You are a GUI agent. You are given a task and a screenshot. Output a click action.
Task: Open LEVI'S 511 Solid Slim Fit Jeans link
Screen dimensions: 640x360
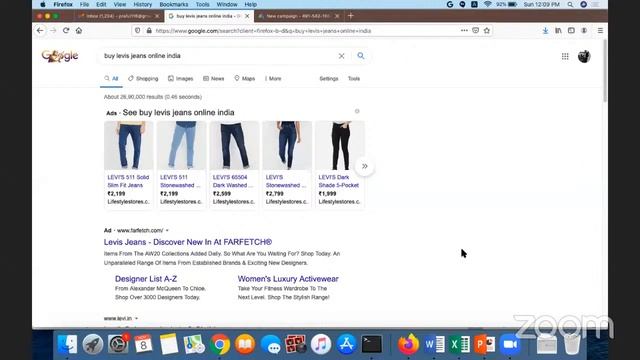tap(128, 181)
